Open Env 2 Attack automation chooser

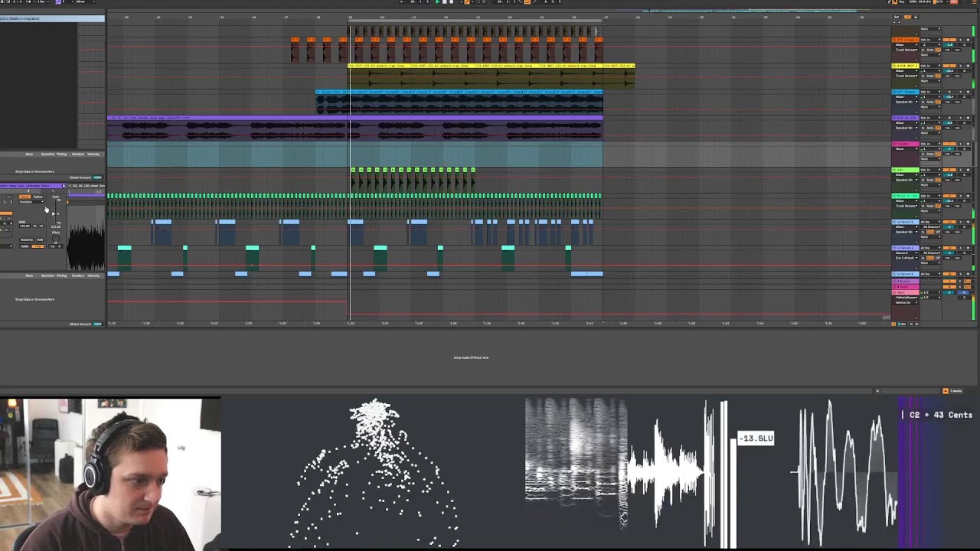pyautogui.click(x=906, y=258)
